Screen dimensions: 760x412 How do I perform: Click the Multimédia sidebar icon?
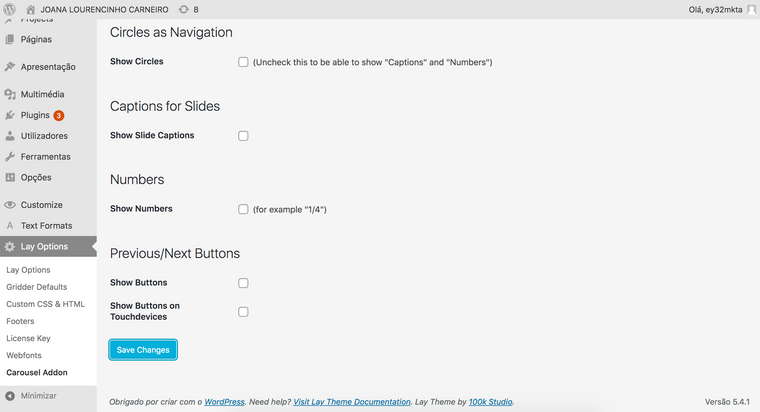pos(10,95)
